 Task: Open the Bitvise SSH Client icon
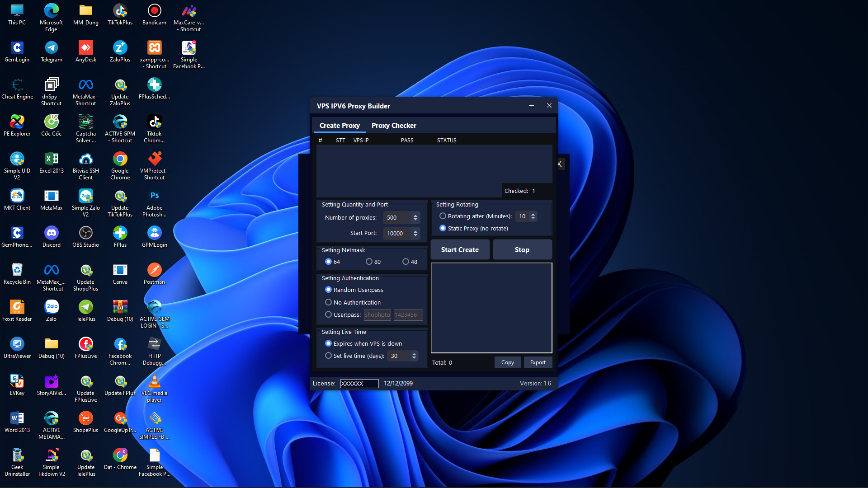tap(85, 166)
